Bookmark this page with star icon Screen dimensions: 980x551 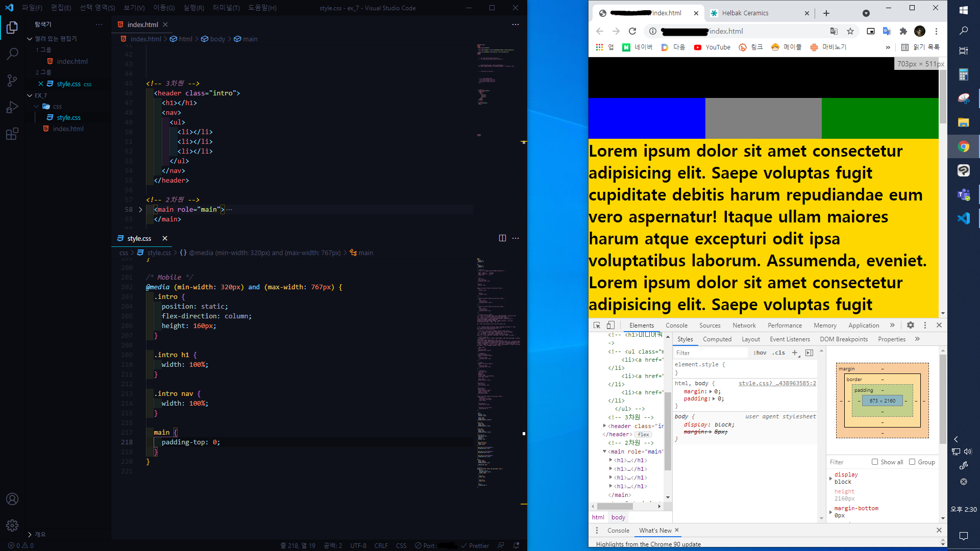[850, 31]
